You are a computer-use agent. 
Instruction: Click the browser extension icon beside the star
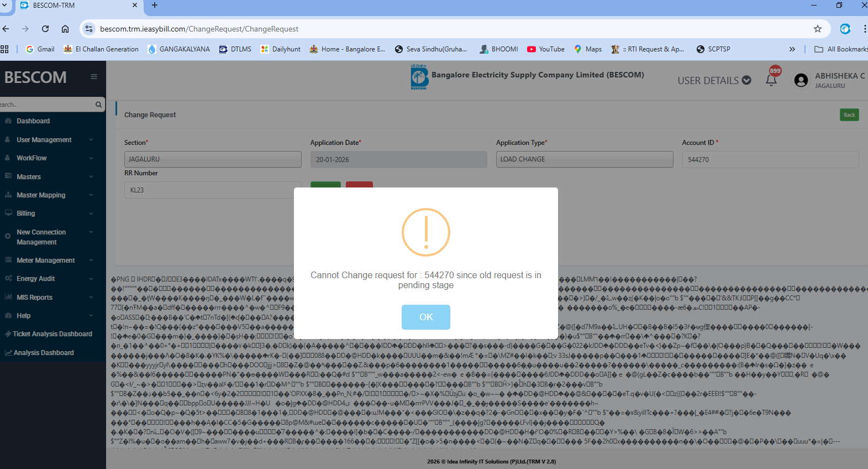point(845,29)
